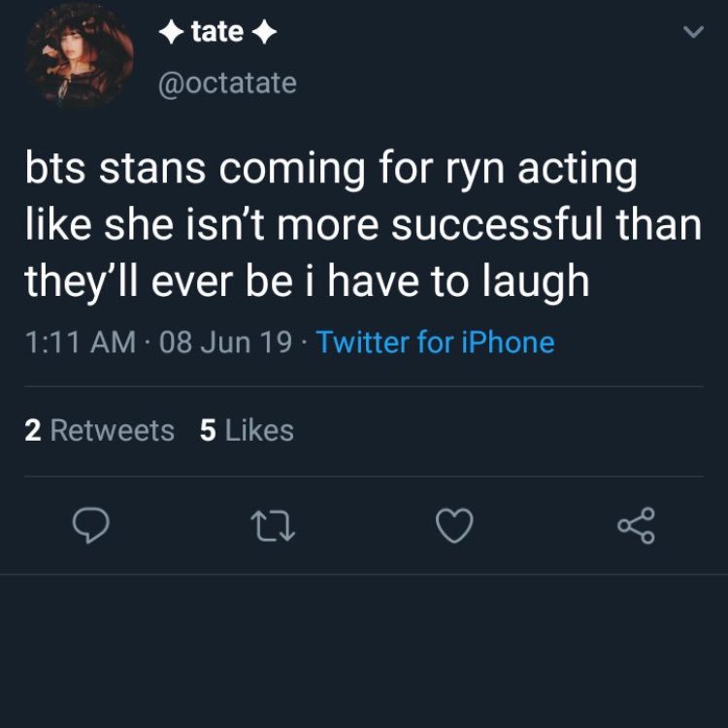Open tate's profile picture

pos(80,55)
